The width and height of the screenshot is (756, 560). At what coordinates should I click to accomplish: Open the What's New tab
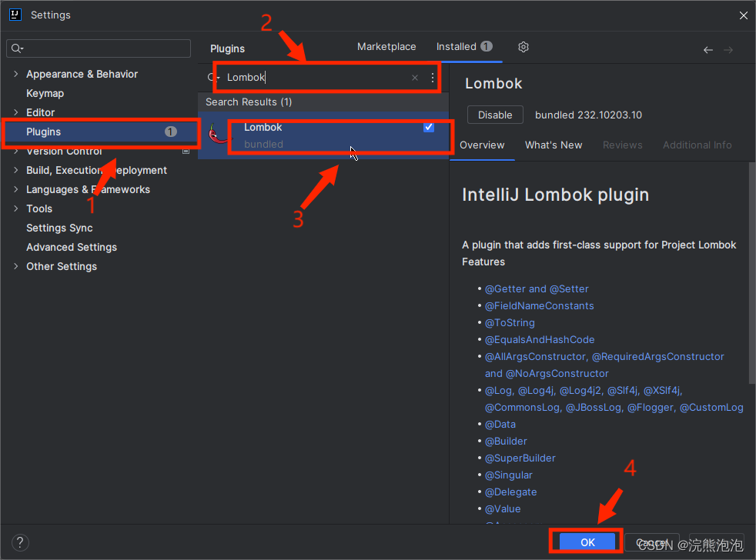click(554, 145)
